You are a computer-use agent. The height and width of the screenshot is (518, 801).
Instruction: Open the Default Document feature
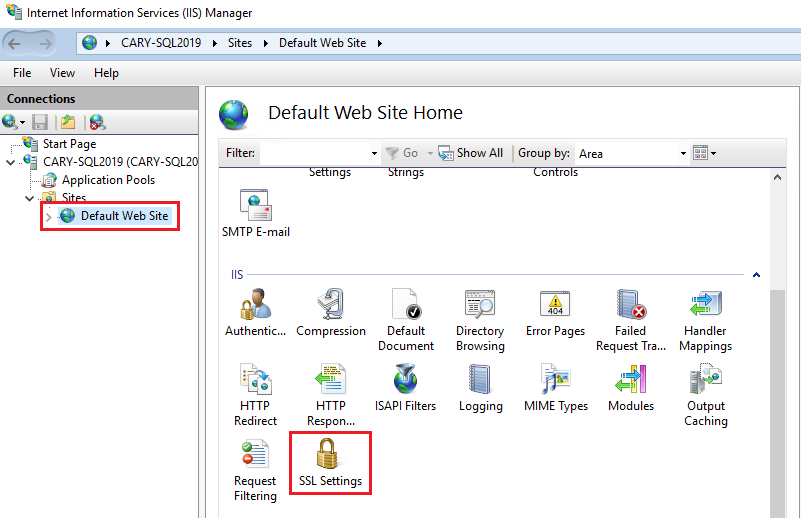pos(406,319)
